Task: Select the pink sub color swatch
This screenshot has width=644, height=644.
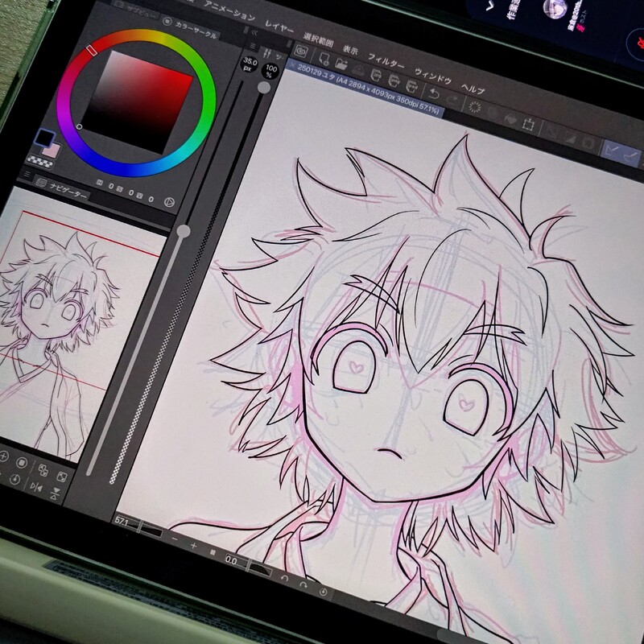Action: (x=54, y=151)
